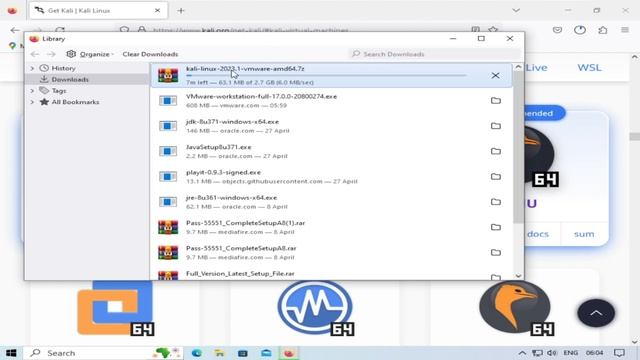The width and height of the screenshot is (640, 360).
Task: Open the Organize menu
Action: (89, 54)
